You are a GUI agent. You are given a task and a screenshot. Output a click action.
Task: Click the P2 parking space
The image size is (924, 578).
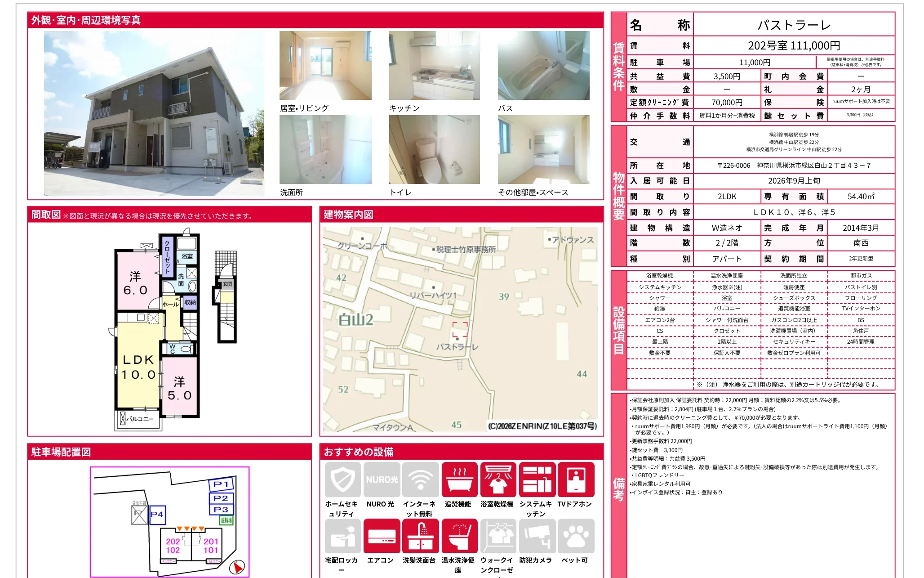click(221, 498)
